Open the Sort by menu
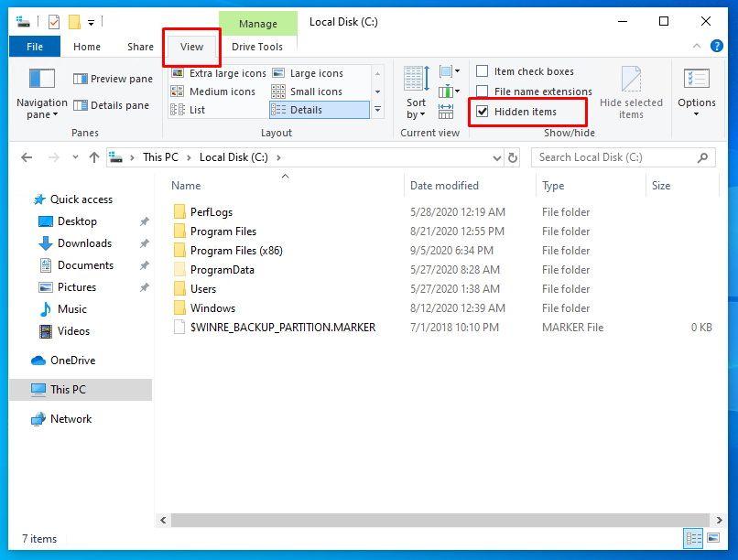Screen dimensions: 738x560 point(416,92)
